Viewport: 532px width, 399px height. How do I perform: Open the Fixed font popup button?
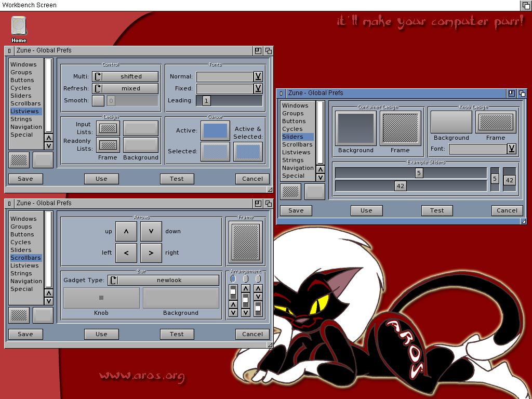[258, 88]
